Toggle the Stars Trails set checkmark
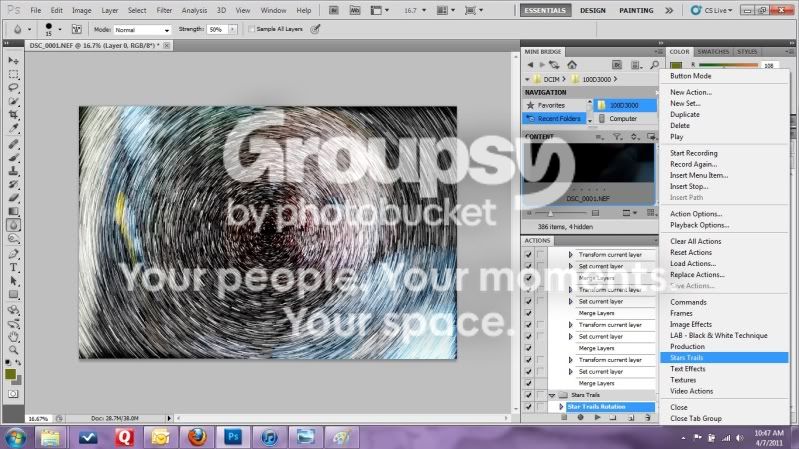799x449 pixels. [528, 395]
